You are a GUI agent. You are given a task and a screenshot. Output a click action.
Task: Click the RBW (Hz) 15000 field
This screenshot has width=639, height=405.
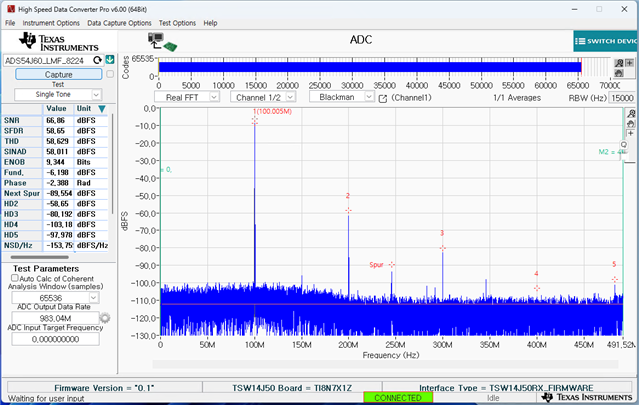coord(621,98)
